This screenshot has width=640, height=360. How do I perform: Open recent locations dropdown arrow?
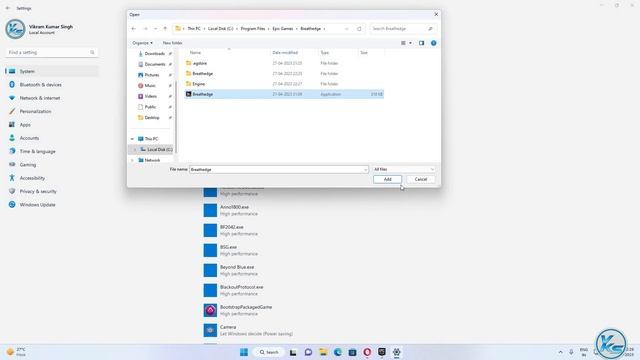tap(156, 29)
